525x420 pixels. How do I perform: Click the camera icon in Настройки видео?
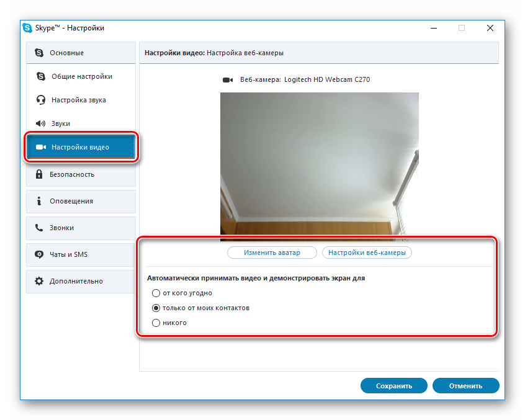pos(41,147)
